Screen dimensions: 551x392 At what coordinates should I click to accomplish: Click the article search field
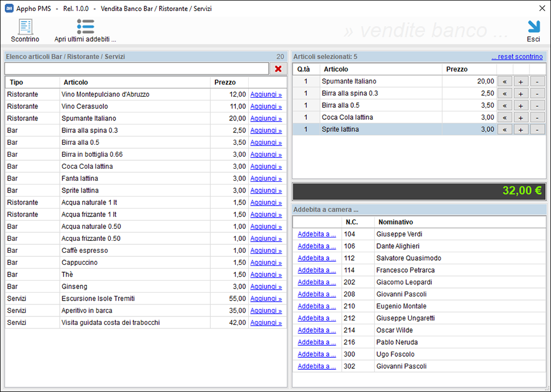coord(137,69)
